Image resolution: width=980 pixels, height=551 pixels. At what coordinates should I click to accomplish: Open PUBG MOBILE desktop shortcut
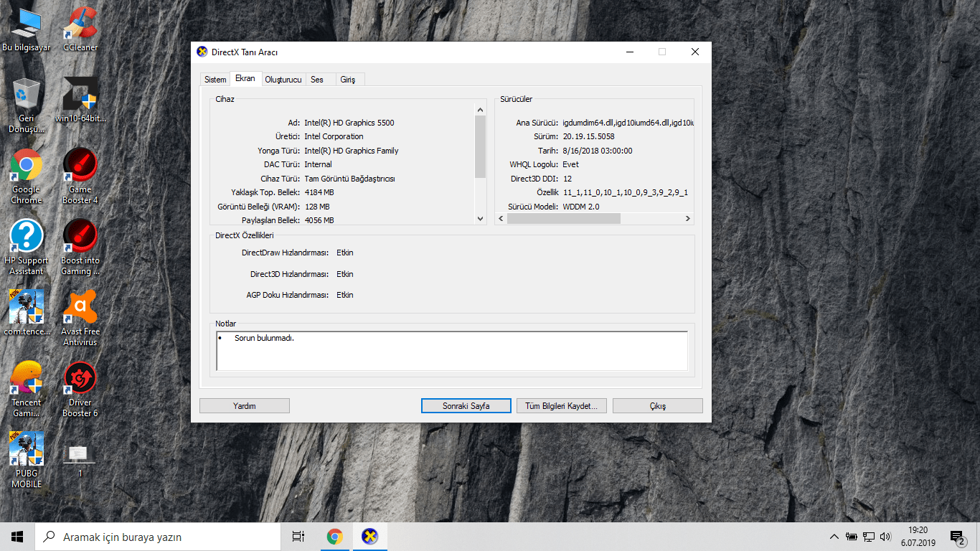27,461
